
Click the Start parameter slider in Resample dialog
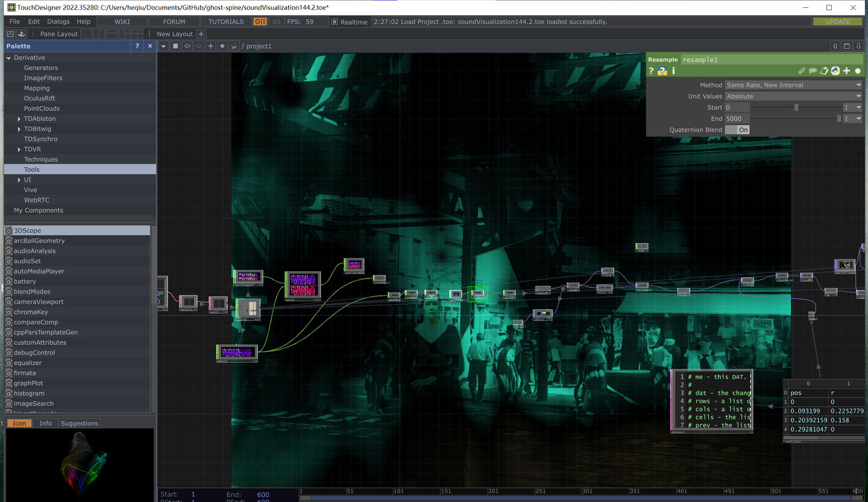(x=794, y=107)
